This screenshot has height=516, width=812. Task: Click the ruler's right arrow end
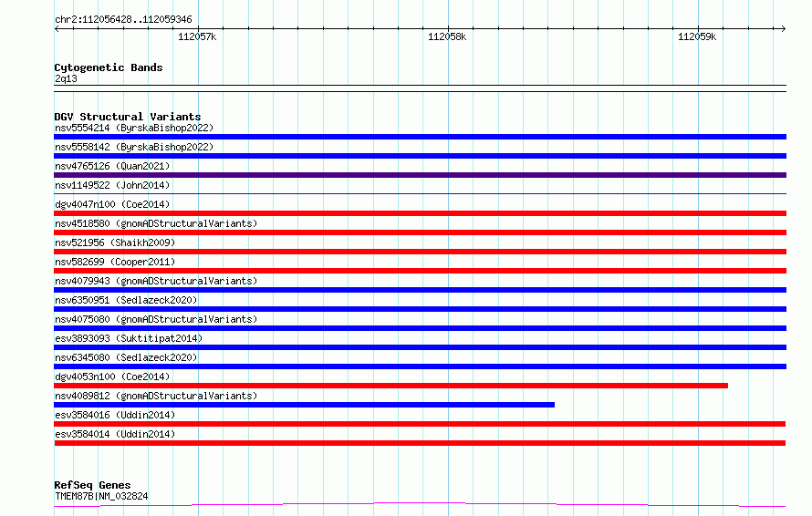[784, 29]
